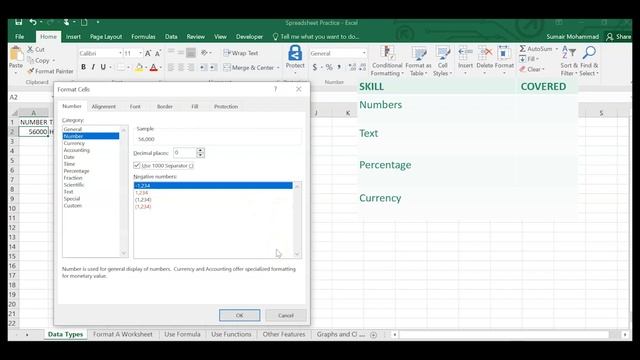Decrease font size with small A icon
This screenshot has height=360, width=640.
(158, 53)
